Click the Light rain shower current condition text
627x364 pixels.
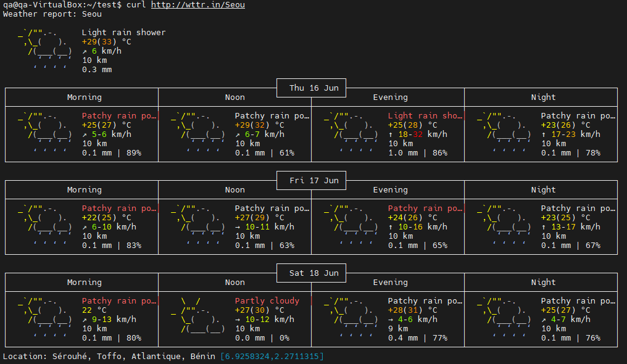point(123,32)
